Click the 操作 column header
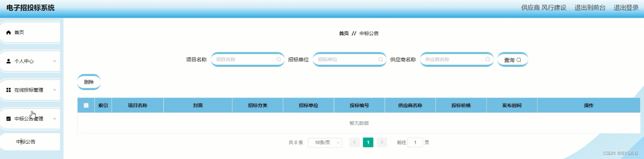Image resolution: width=644 pixels, height=159 pixels. click(589, 105)
